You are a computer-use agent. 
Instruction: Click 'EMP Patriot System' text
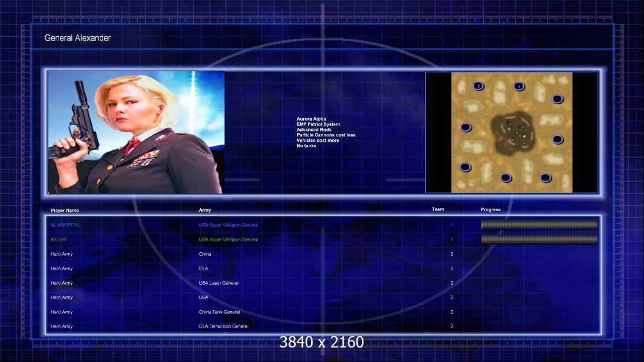click(318, 124)
